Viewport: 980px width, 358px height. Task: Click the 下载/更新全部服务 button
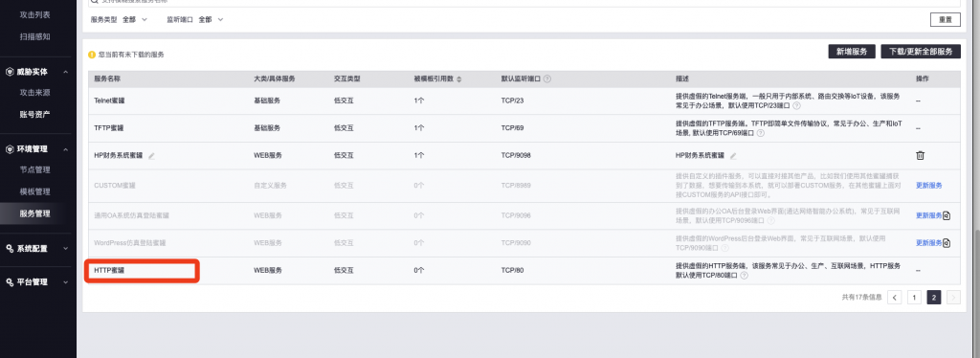[920, 52]
